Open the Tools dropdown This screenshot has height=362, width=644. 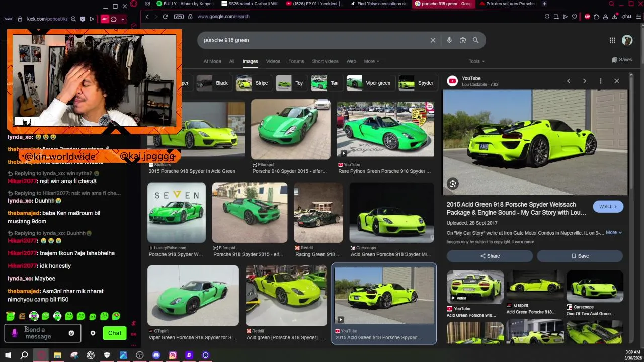pos(476,61)
